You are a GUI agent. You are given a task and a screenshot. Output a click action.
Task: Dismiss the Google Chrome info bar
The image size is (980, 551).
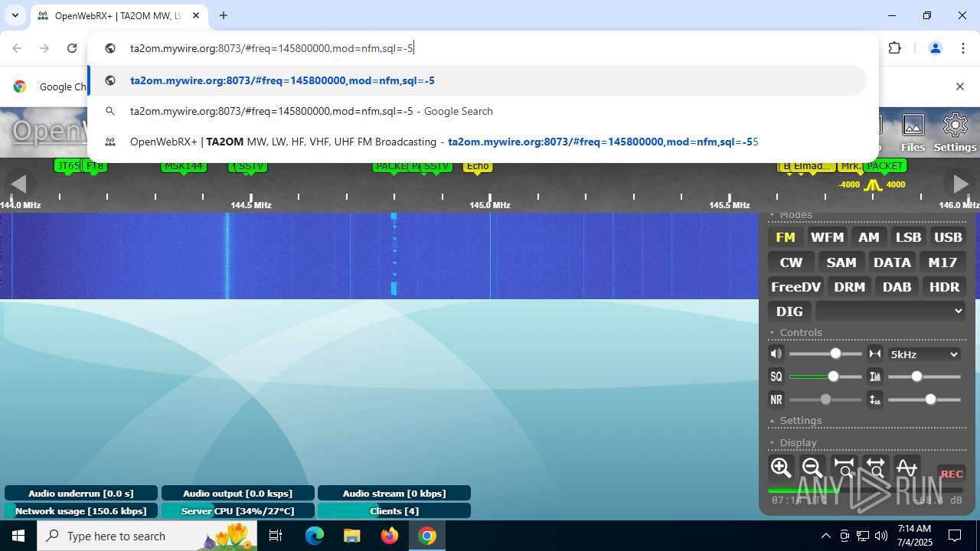pos(959,86)
